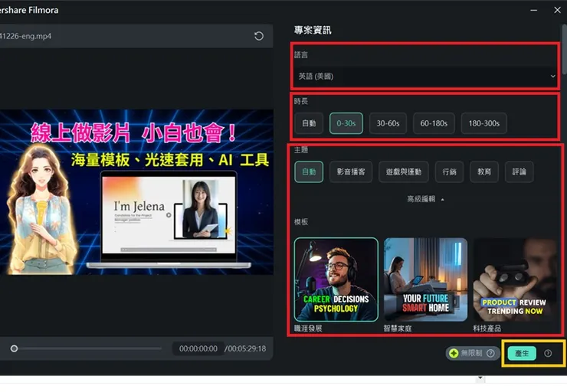Viewport: 567px width, 392px height.
Task: Pick the 評論 theme
Action: point(519,171)
